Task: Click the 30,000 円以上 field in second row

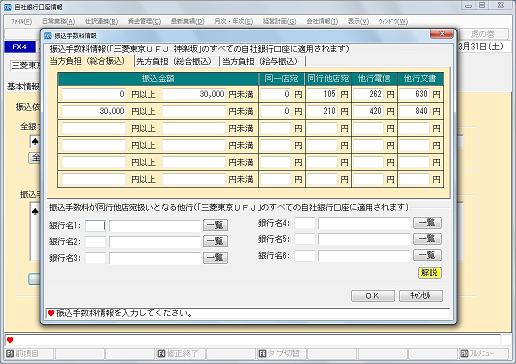Action: 94,111
